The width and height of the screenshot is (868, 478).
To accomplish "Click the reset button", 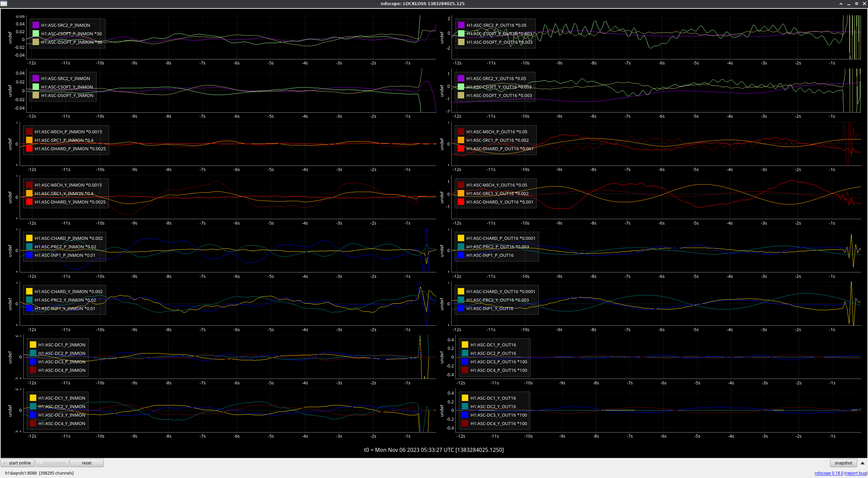I will tap(86, 463).
